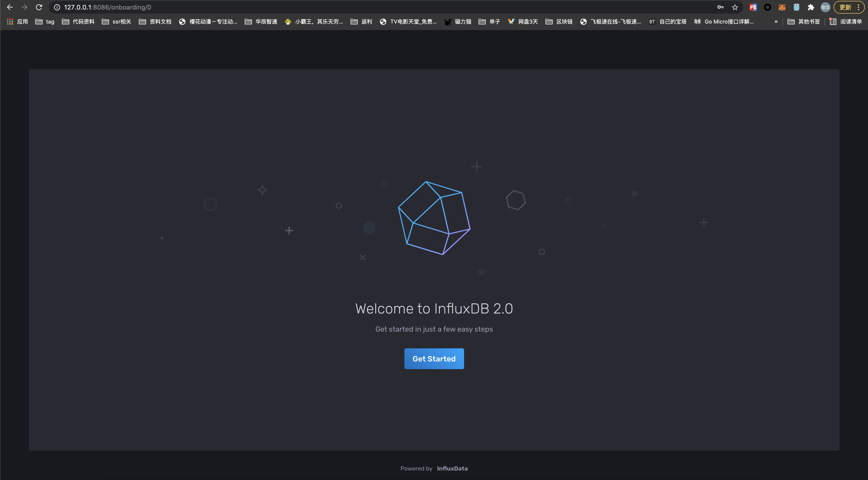This screenshot has height=480, width=868.
Task: Open the light blue extension icon
Action: (796, 7)
